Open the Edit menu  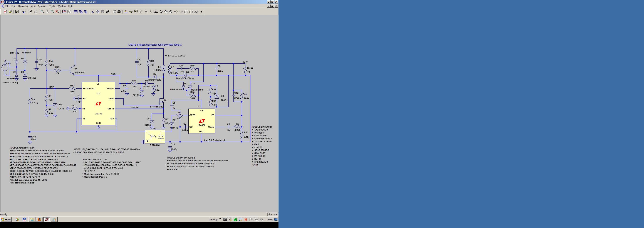point(13,6)
